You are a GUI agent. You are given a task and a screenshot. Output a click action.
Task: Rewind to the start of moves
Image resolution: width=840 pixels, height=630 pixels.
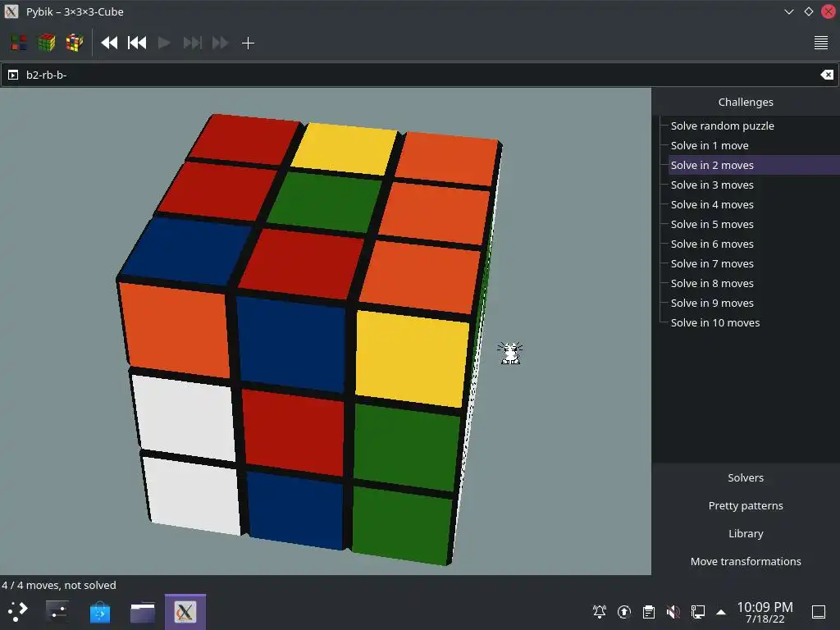[109, 43]
